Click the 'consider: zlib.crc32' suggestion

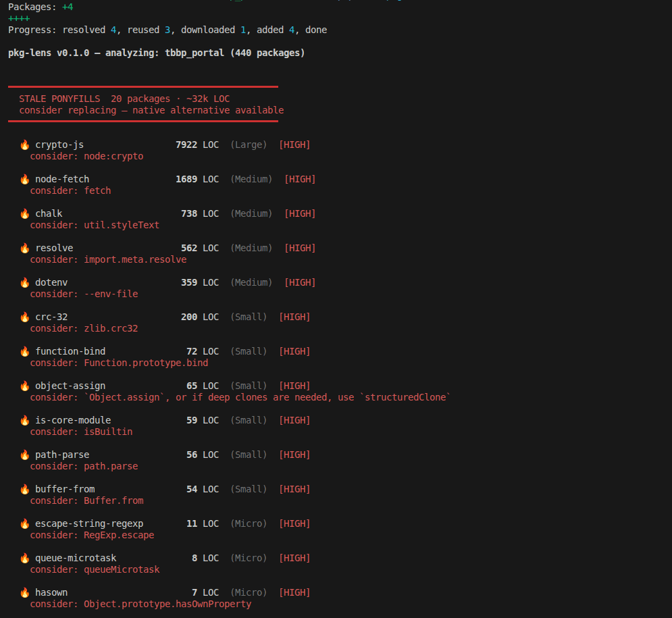84,329
